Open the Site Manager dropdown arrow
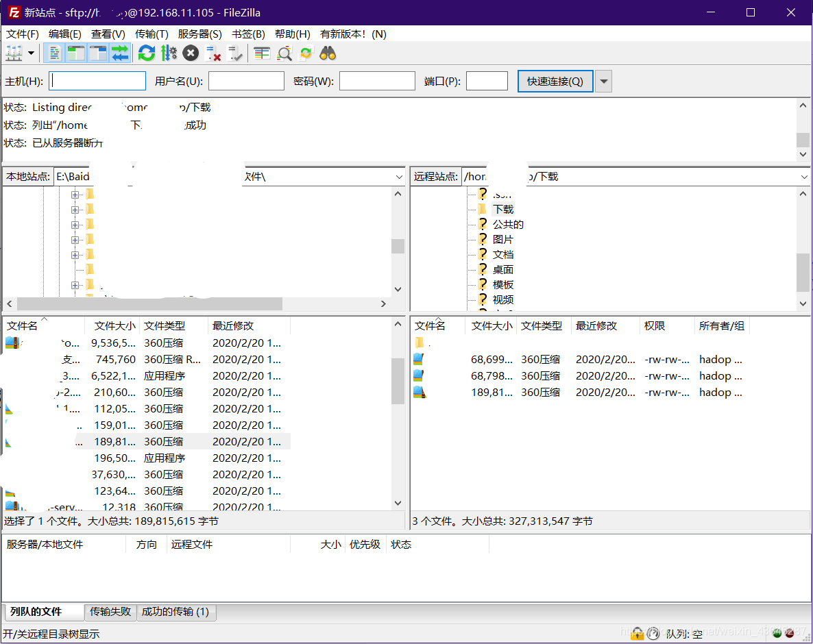 pos(31,53)
